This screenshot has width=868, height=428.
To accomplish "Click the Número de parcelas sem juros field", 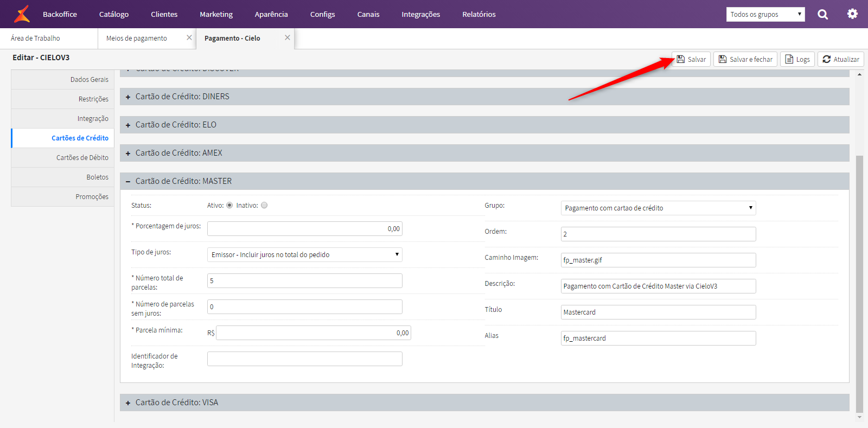I will tap(305, 306).
